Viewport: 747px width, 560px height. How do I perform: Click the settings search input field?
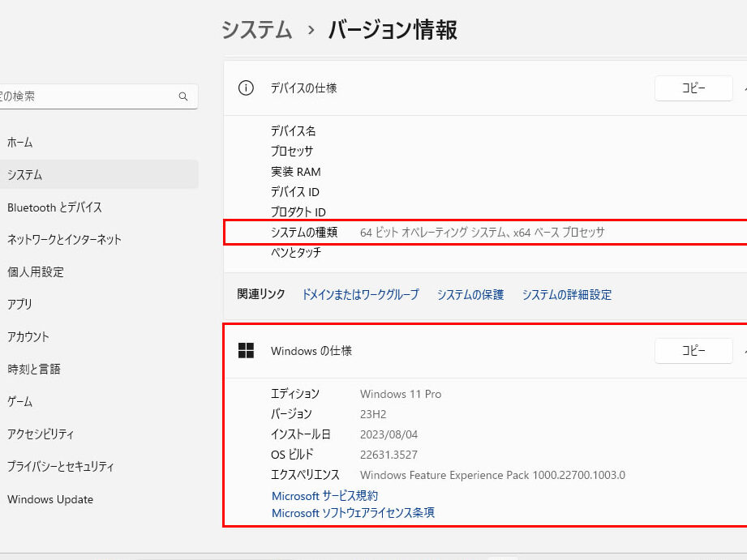[89, 96]
